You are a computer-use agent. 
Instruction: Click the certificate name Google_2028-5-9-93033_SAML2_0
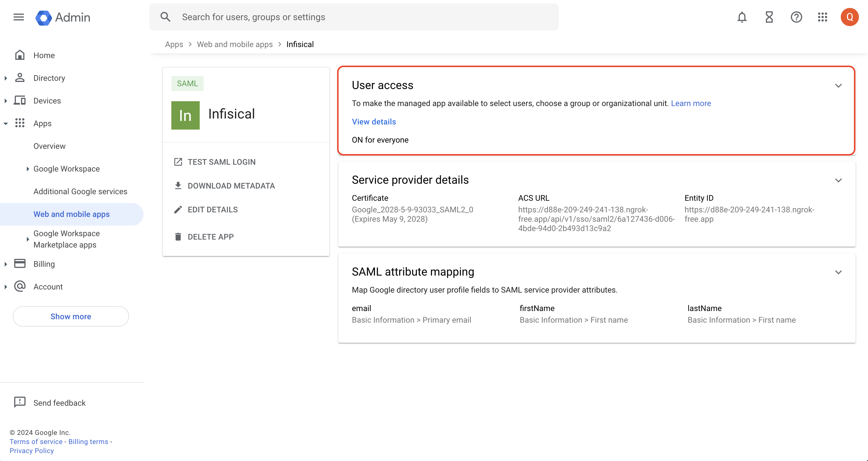412,210
